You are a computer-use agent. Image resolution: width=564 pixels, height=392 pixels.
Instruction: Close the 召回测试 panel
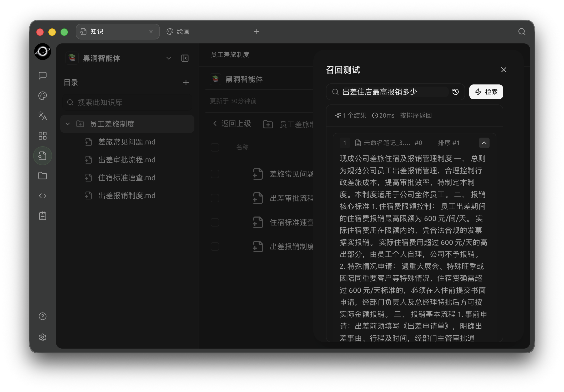503,70
